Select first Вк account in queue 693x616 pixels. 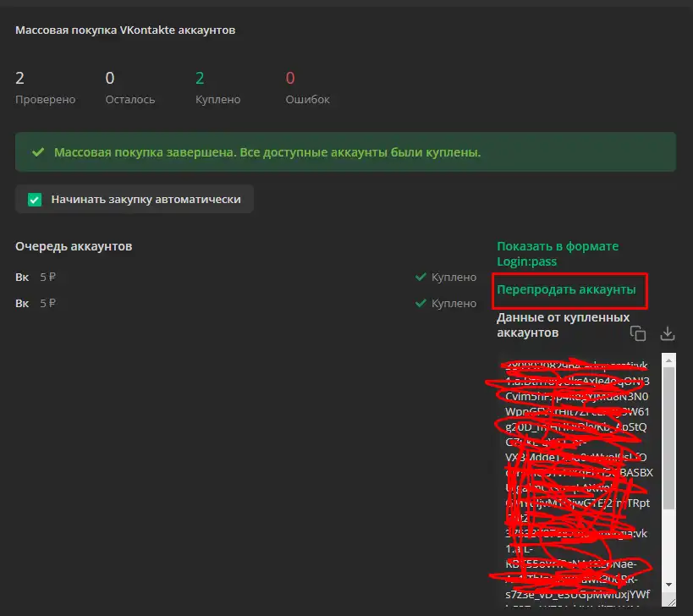(x=22, y=277)
